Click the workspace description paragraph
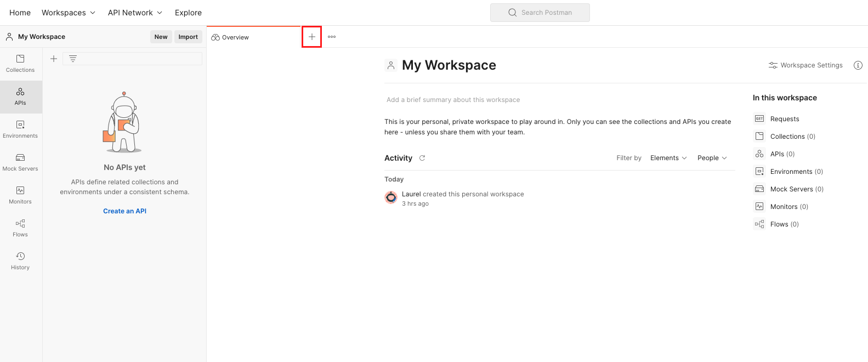This screenshot has width=868, height=362. (x=558, y=127)
